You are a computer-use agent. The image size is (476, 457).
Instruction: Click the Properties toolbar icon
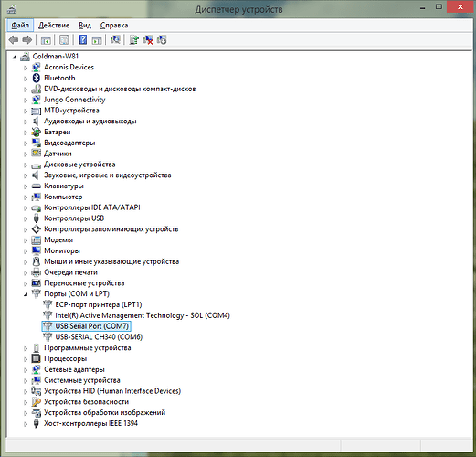coord(64,40)
